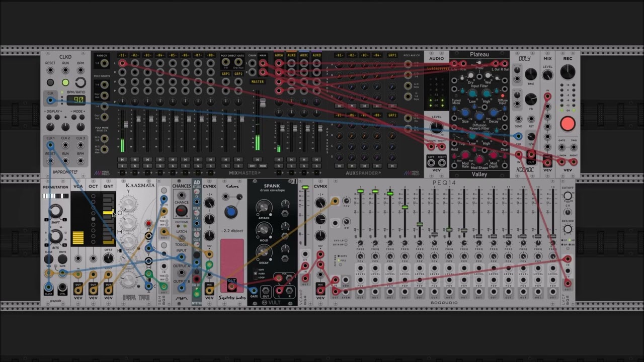The image size is (644, 362).
Task: Click the Plateau Dry knob
Action: [x=470, y=75]
